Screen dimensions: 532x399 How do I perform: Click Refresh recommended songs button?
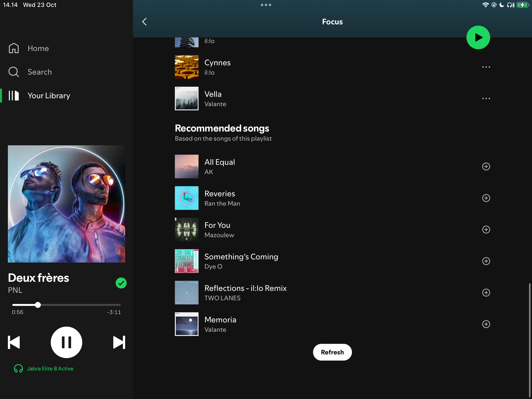[x=332, y=352]
